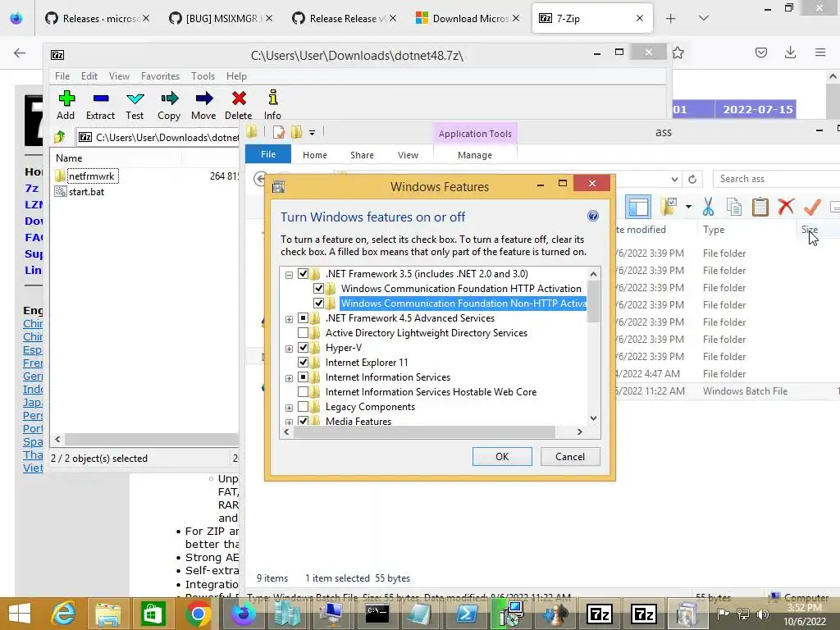Open Internet Explorer from the taskbar
The height and width of the screenshot is (630, 840).
63,614
